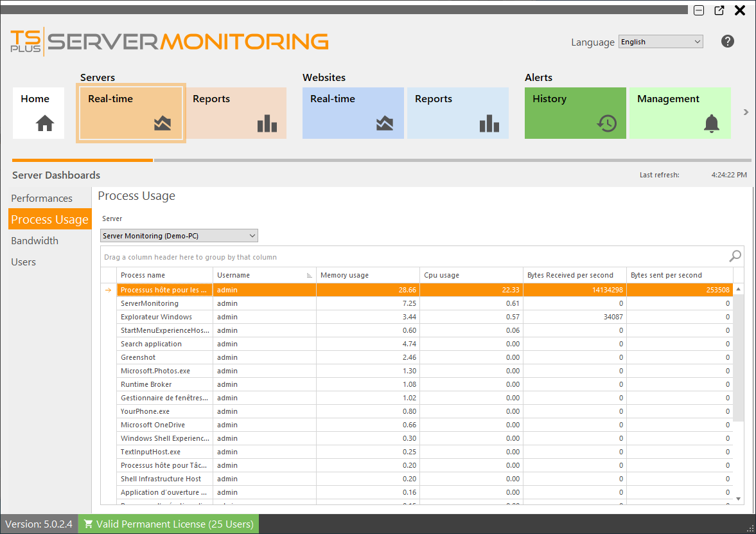This screenshot has height=534, width=756.
Task: Click the pop-out window icon
Action: click(719, 10)
